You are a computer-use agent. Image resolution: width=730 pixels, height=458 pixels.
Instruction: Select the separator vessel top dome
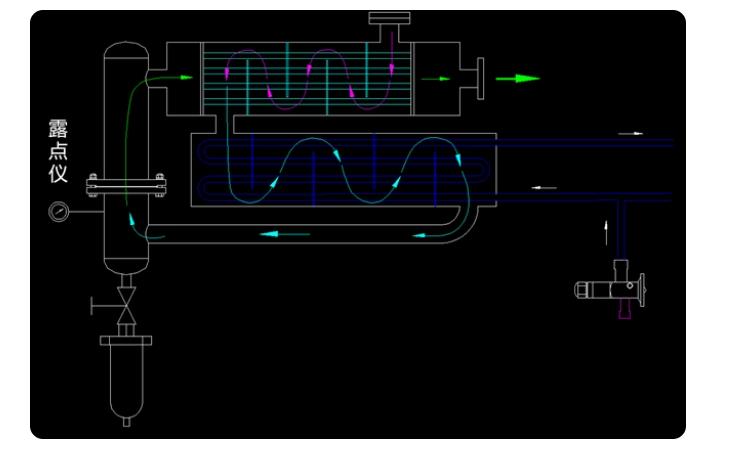pyautogui.click(x=126, y=50)
